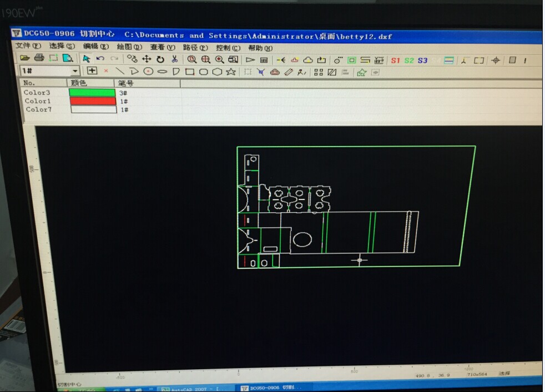The image size is (545, 392).
Task: Select the straight line drawing tool
Action: click(120, 71)
